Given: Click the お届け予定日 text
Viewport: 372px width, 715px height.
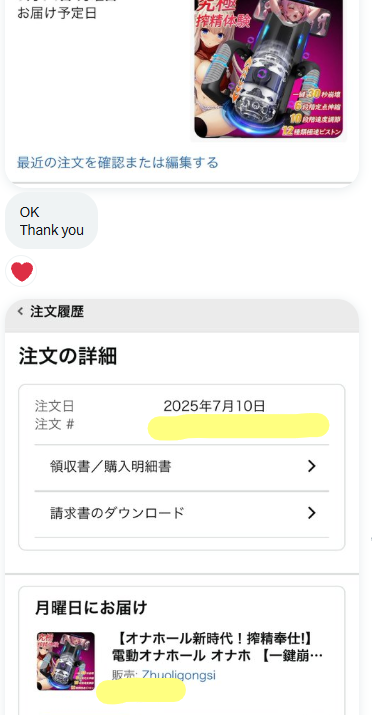Looking at the screenshot, I should pyautogui.click(x=57, y=13).
